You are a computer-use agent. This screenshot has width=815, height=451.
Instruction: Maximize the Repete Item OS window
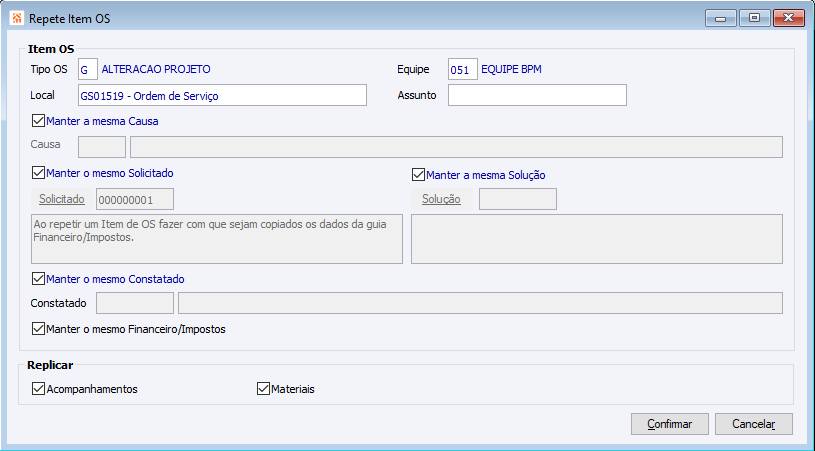pyautogui.click(x=754, y=18)
